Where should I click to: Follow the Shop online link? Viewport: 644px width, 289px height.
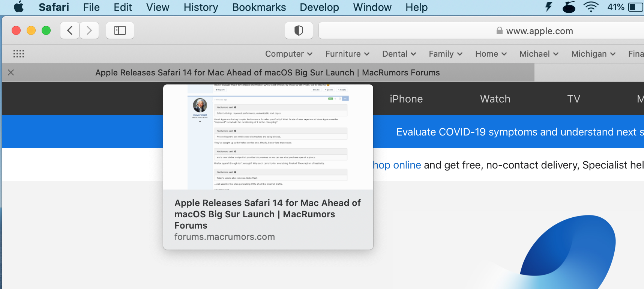point(397,165)
